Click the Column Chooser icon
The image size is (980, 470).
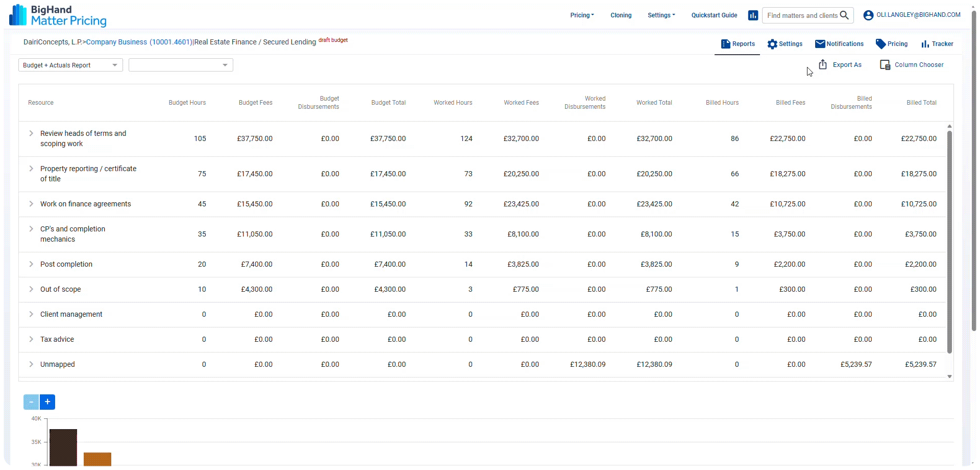[x=885, y=65]
